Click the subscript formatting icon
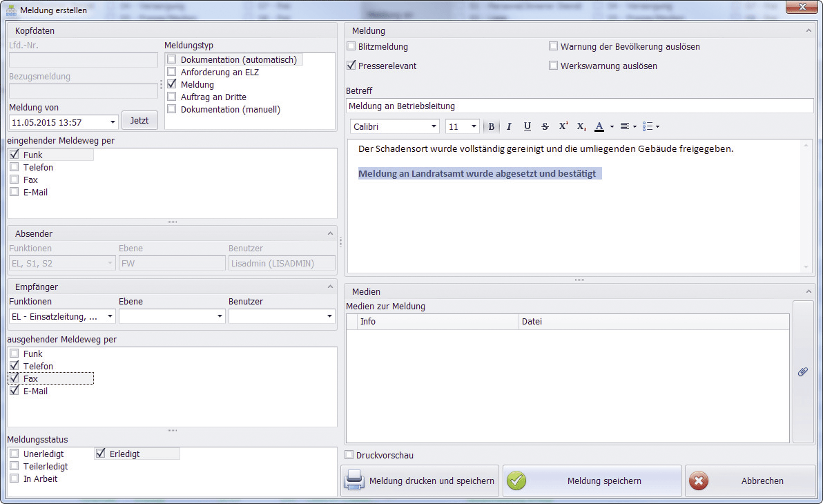 pos(581,126)
